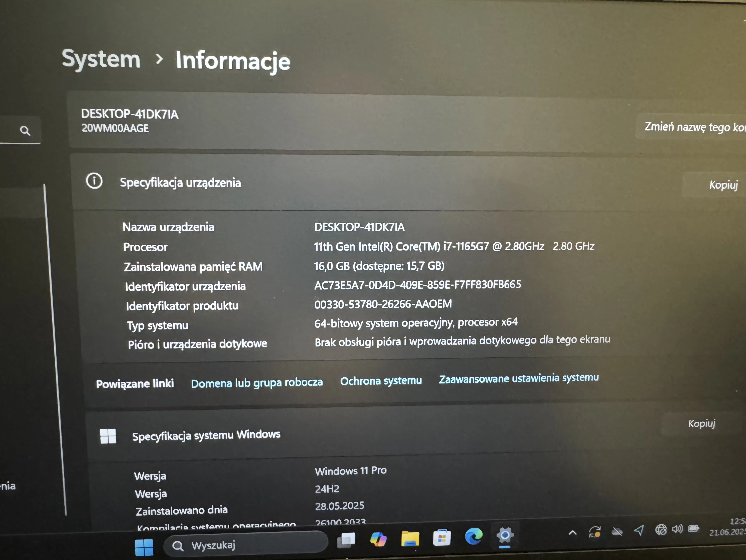The width and height of the screenshot is (746, 560).
Task: Click the left sidebar scrollbar
Action: tap(55, 349)
